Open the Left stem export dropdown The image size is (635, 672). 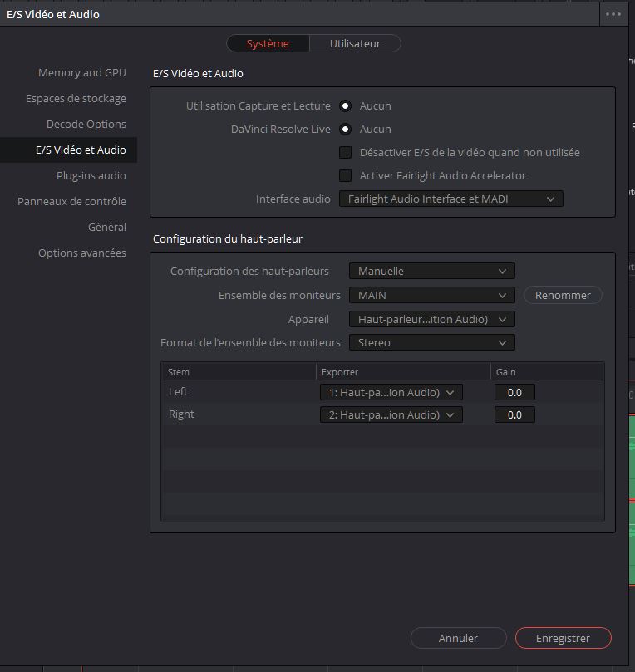tap(391, 392)
